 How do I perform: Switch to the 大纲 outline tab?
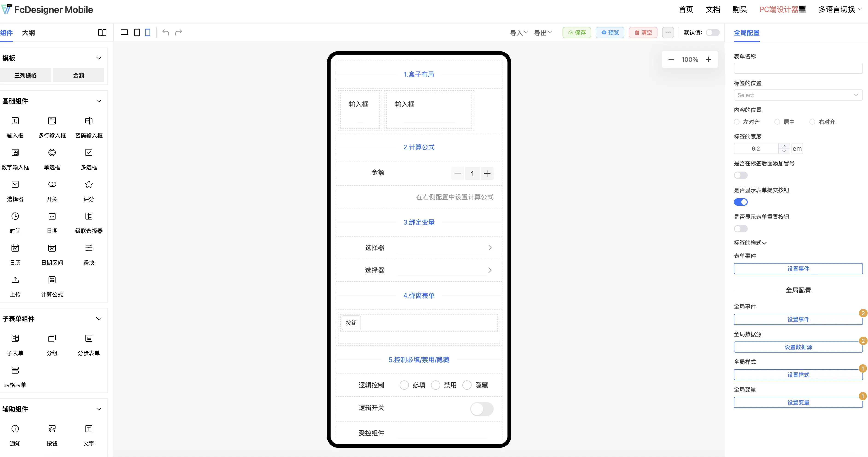28,33
